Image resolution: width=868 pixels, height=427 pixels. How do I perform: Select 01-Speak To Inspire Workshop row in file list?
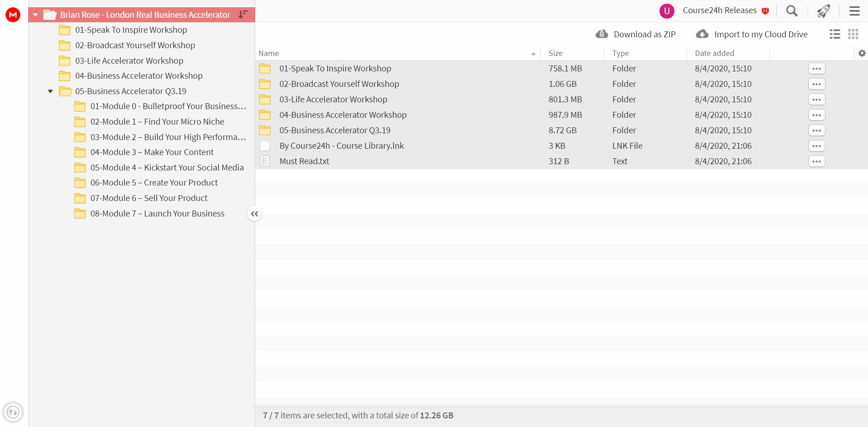561,69
